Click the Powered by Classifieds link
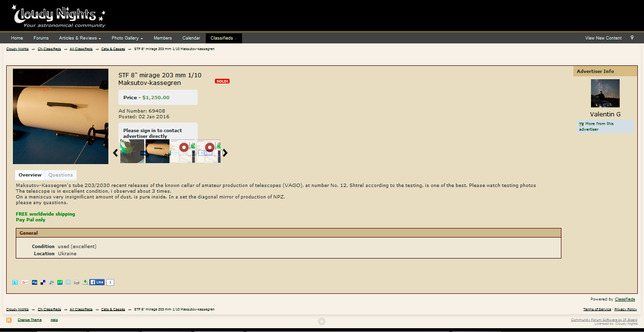Screen dimensions: 644x332 tap(625, 300)
